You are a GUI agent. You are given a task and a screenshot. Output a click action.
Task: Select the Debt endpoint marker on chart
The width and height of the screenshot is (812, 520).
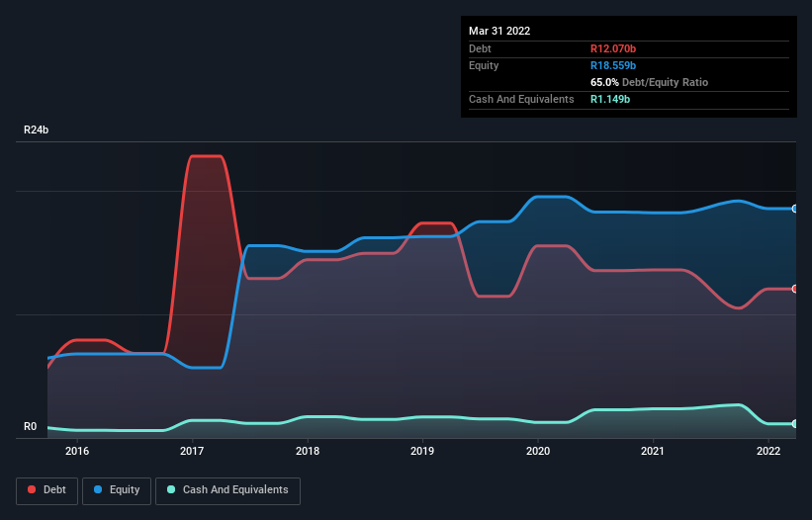coord(795,289)
